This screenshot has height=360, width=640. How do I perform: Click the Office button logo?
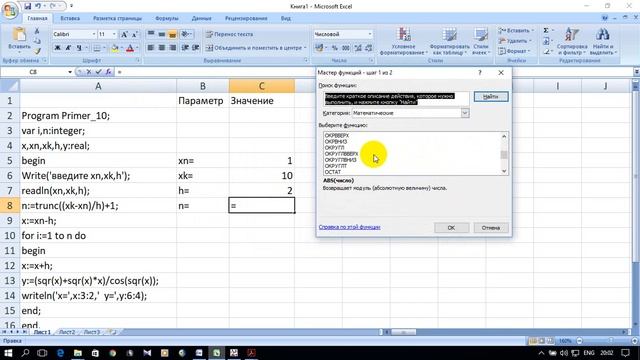(10, 9)
